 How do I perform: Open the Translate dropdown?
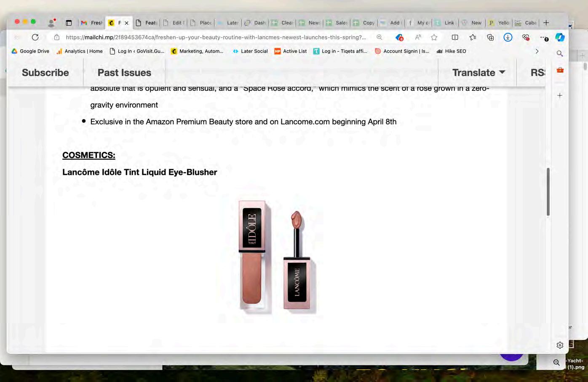pyautogui.click(x=478, y=72)
